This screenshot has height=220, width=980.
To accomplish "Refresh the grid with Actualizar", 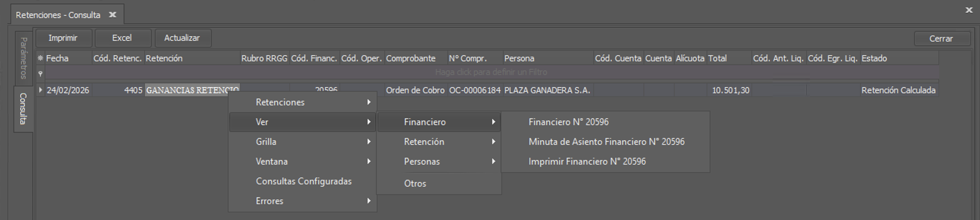I will click(182, 38).
